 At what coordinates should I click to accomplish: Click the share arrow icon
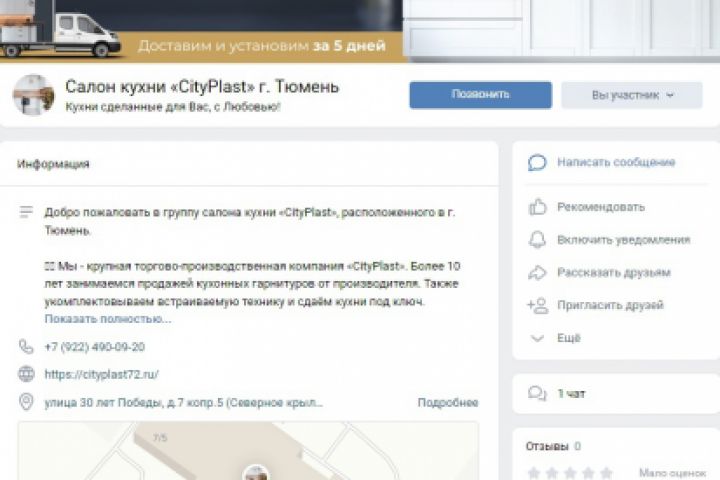[x=537, y=272]
